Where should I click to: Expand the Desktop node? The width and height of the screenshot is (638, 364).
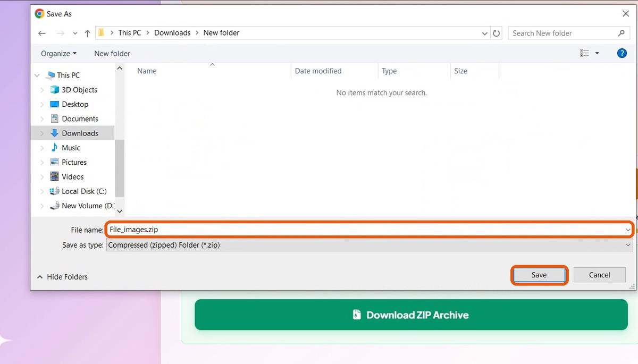point(43,104)
